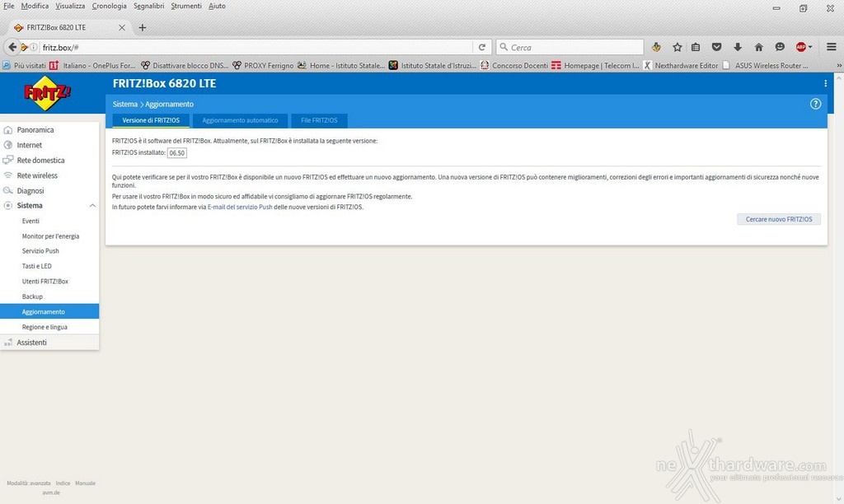Open Servizio Push settings
This screenshot has width=844, height=504.
tap(40, 251)
